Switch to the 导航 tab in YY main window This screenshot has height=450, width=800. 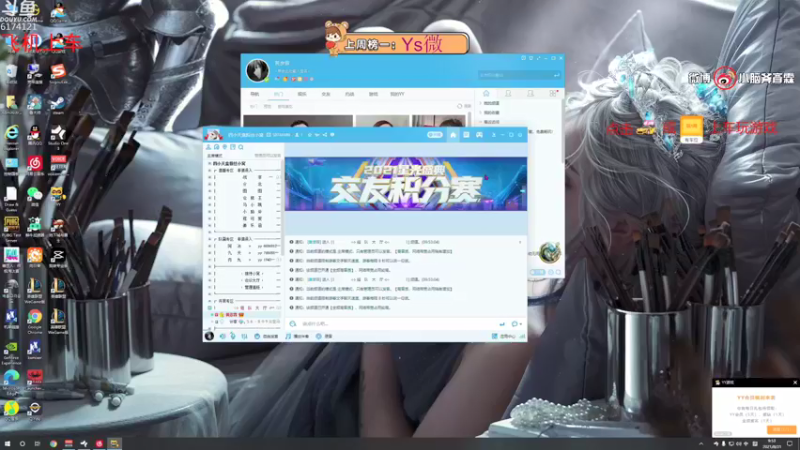click(x=254, y=94)
